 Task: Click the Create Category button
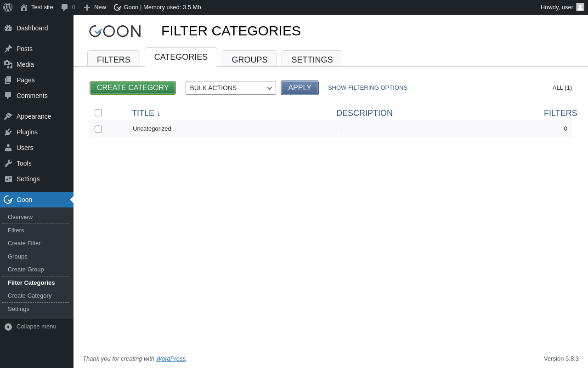point(133,88)
